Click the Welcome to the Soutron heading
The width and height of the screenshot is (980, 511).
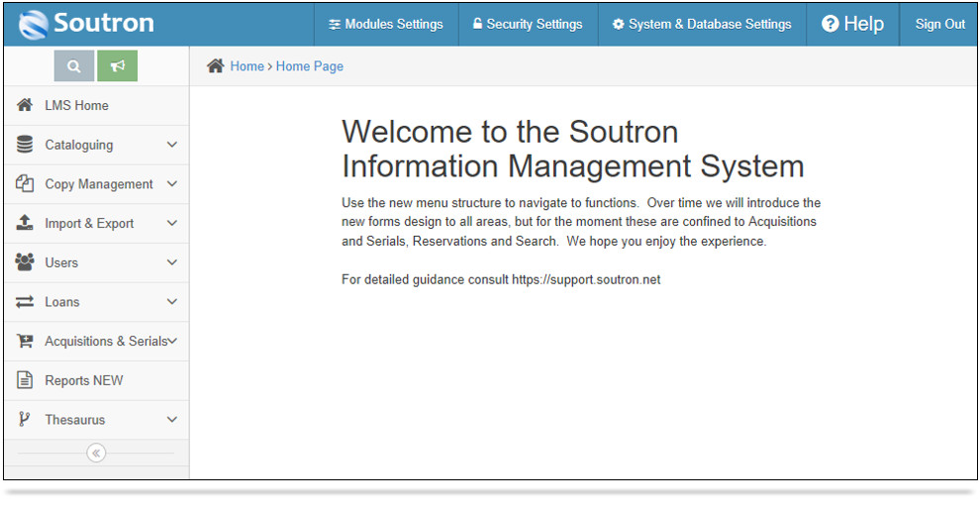[x=572, y=149]
